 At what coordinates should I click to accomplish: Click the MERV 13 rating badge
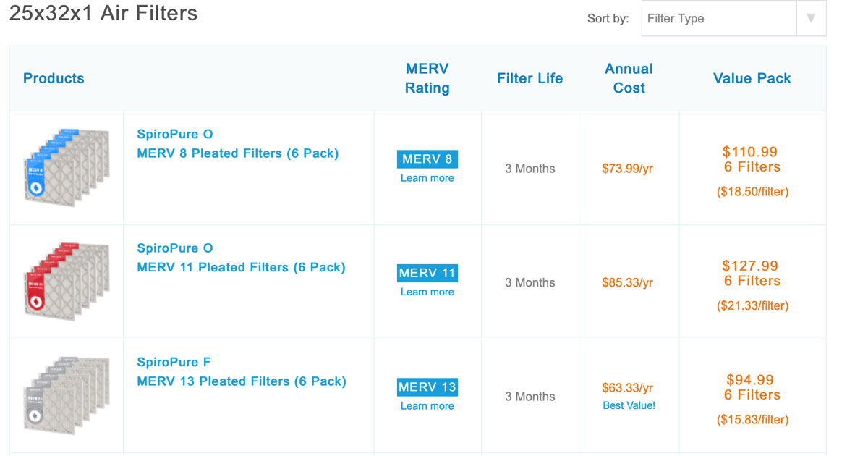[x=427, y=387]
